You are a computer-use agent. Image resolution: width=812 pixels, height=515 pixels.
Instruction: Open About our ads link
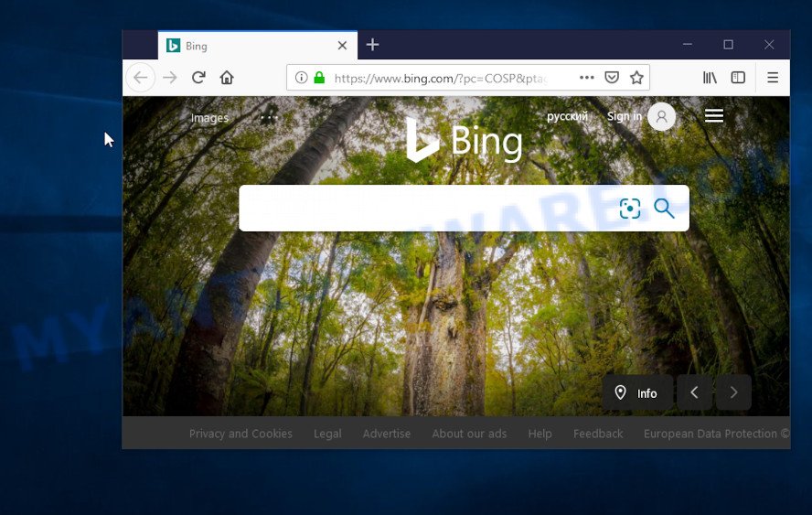point(469,434)
